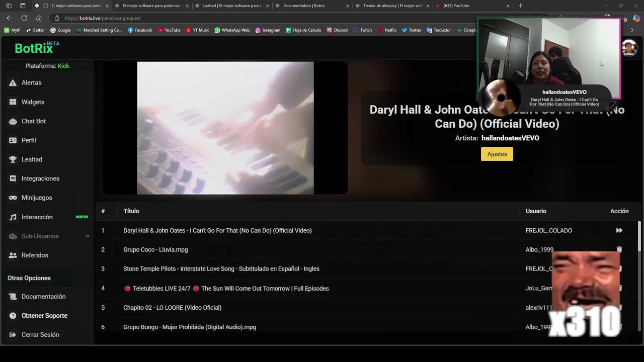The height and width of the screenshot is (362, 644).
Task: Click the FREJOL_COLADO user in row 1
Action: coord(548,231)
